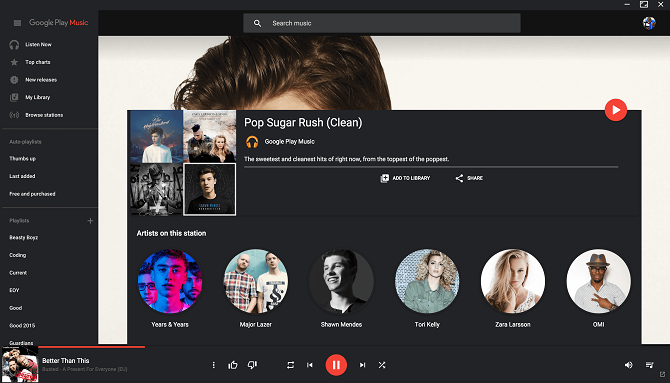670x383 pixels.
Task: Open the Good 2015 playlist
Action: point(22,326)
